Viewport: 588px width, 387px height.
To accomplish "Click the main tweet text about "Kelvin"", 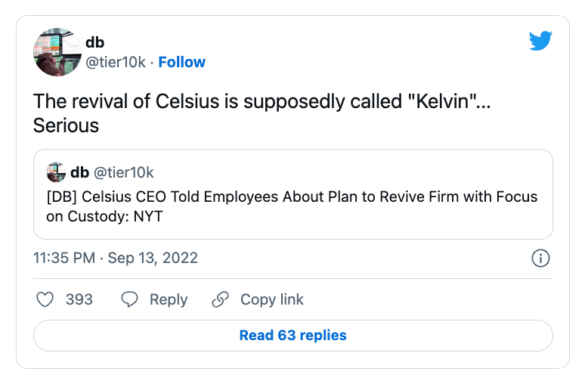I will tap(262, 113).
